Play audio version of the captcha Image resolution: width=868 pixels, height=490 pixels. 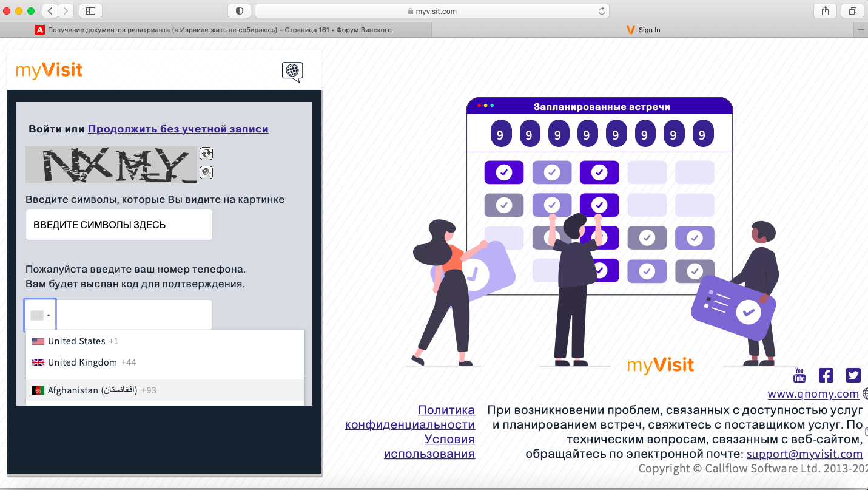click(206, 172)
